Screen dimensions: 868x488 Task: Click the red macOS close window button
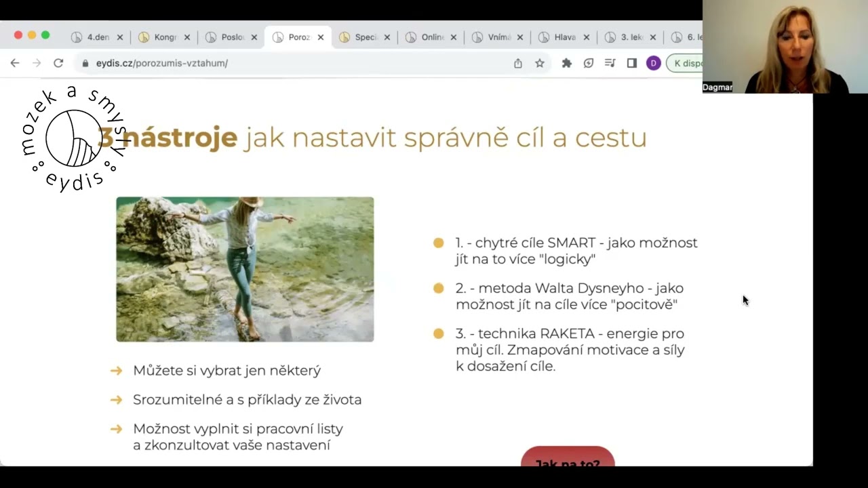[x=18, y=35]
